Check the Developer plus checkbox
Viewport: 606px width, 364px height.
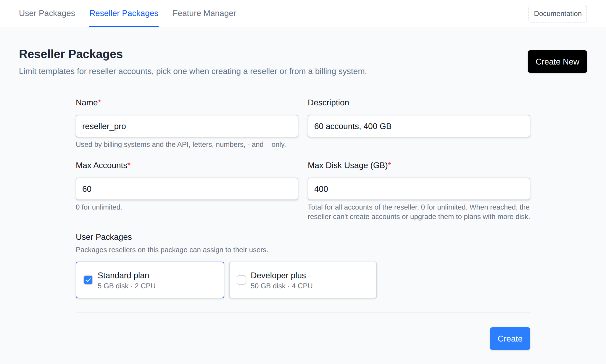tap(241, 280)
